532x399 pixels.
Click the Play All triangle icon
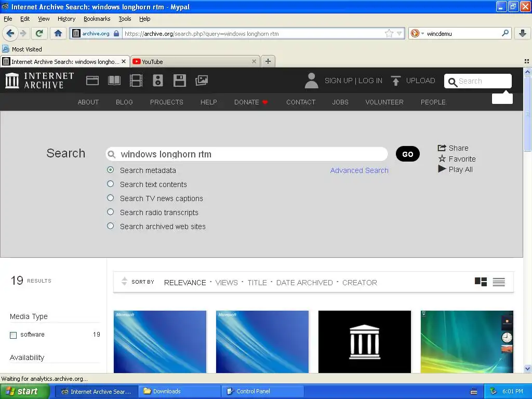442,169
